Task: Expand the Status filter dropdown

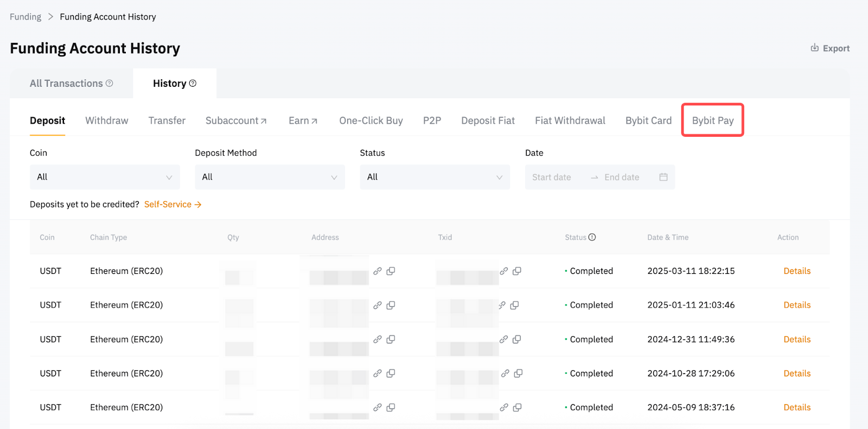Action: tap(435, 177)
